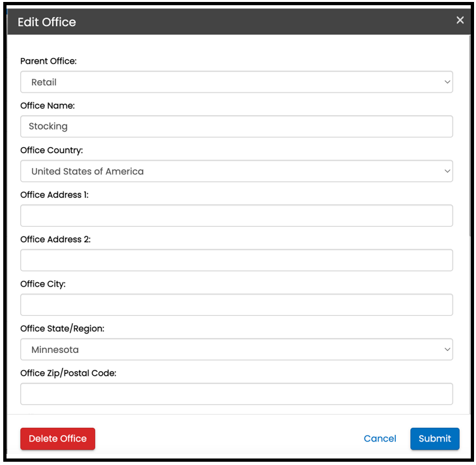This screenshot has width=476, height=465.
Task: Close the Edit Office dialog with X
Action: point(460,20)
